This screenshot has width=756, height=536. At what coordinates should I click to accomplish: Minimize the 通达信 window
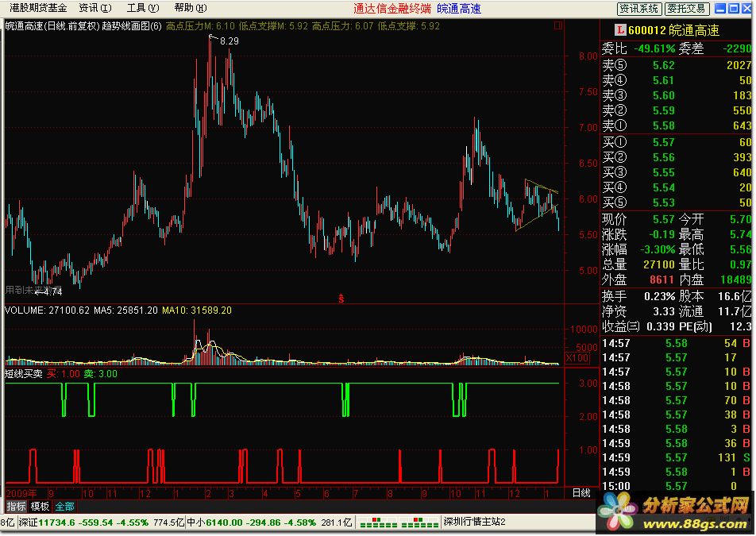click(x=720, y=8)
